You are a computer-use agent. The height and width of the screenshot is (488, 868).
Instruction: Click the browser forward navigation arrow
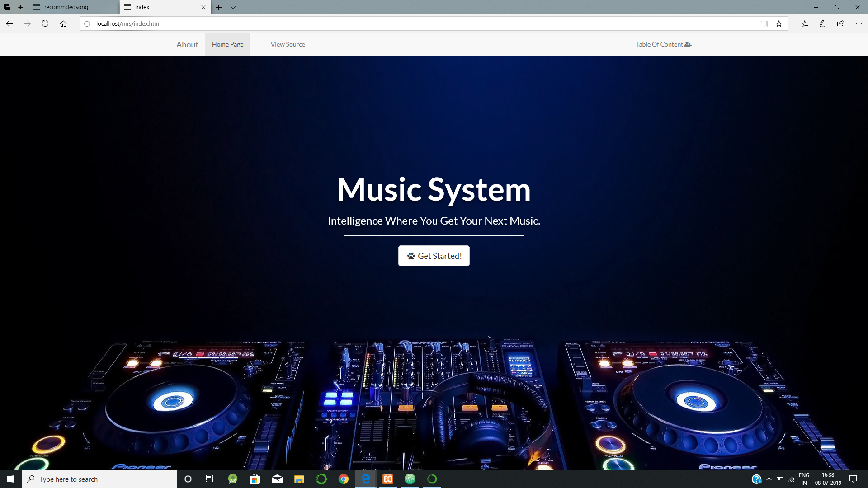pos(27,24)
